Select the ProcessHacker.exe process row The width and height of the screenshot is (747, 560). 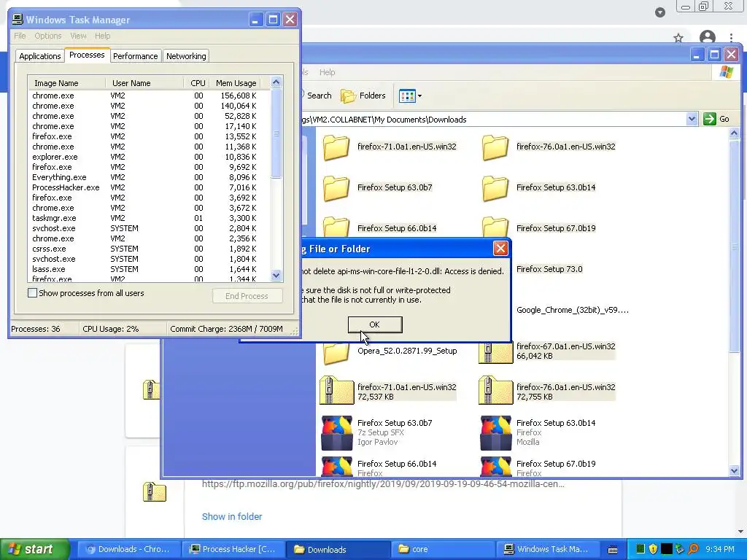pyautogui.click(x=149, y=187)
